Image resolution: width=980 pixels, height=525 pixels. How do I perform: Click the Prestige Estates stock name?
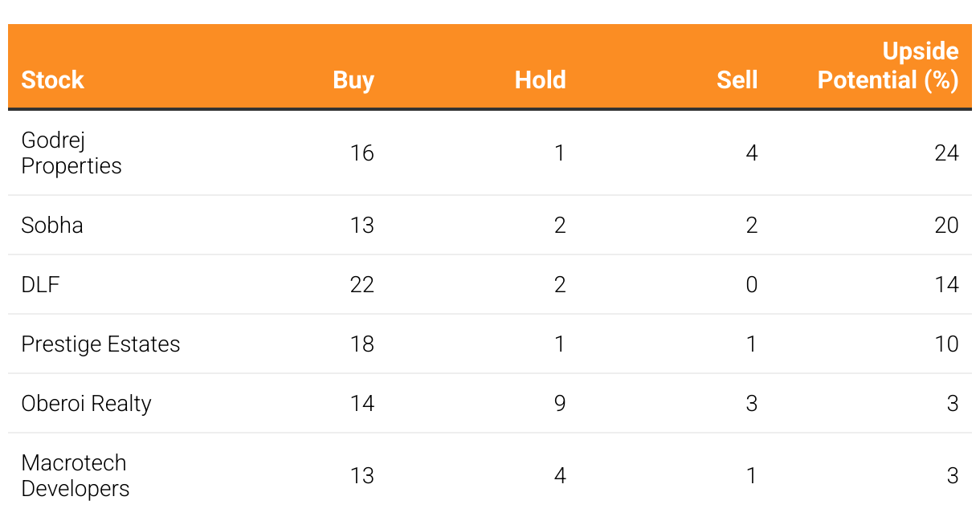pos(100,344)
